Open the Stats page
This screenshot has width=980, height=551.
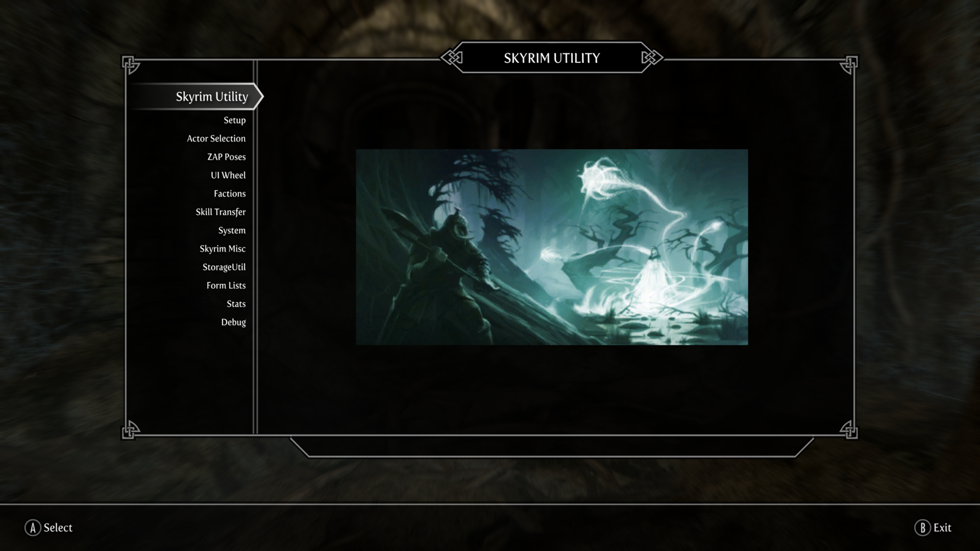(236, 304)
